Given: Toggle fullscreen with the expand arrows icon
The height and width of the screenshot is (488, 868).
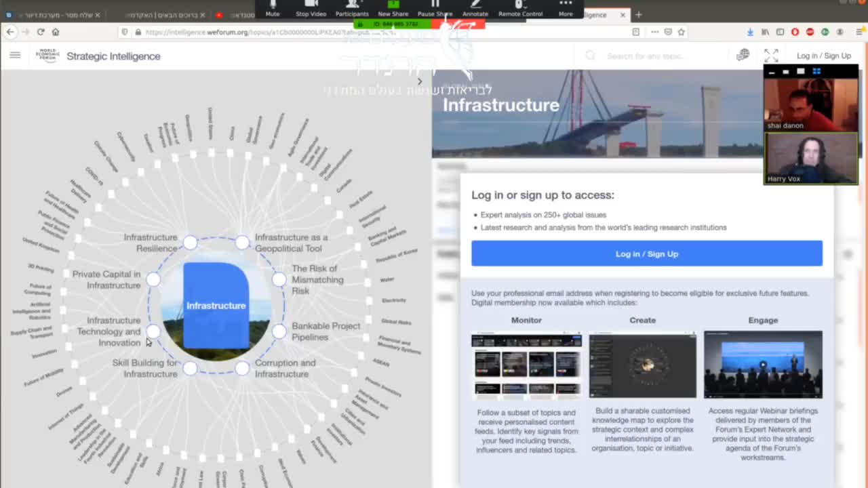Looking at the screenshot, I should 771,56.
